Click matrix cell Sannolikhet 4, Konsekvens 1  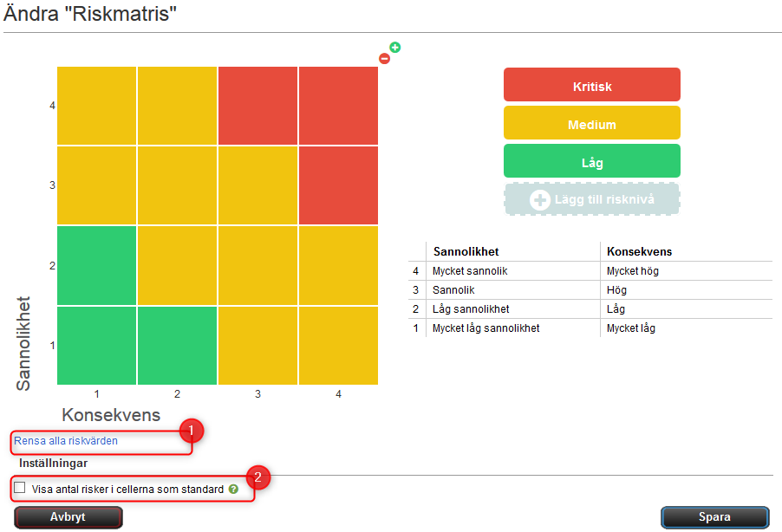97,106
